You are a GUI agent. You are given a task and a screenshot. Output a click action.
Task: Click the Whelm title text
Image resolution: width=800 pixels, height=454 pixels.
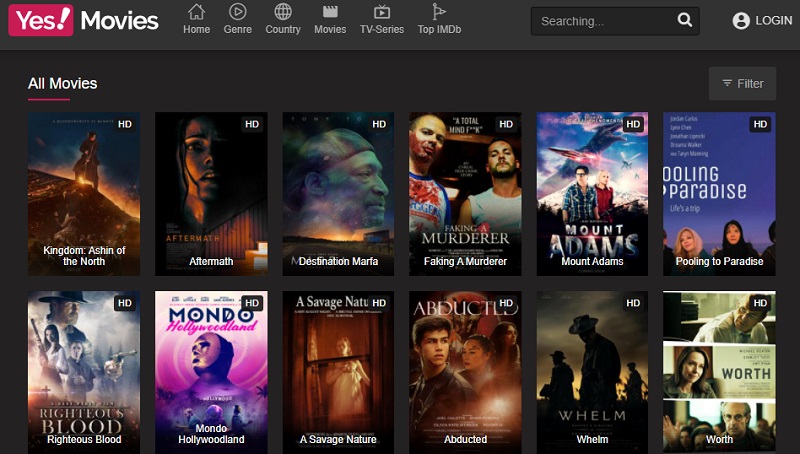[x=592, y=439]
